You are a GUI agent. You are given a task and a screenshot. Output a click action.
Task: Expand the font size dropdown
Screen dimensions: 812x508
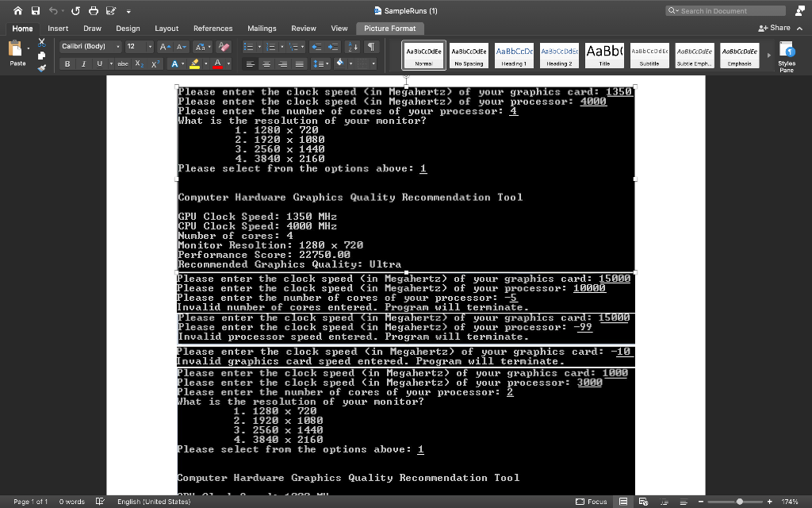coord(150,47)
